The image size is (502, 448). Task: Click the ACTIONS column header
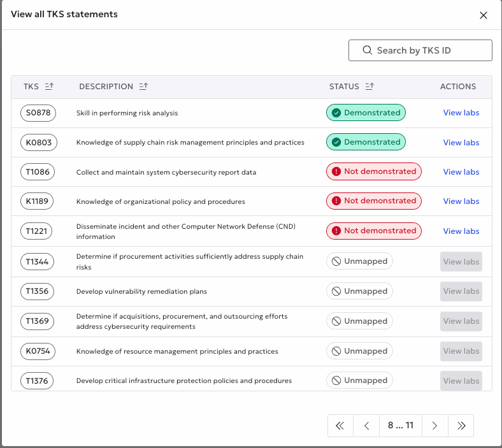458,87
